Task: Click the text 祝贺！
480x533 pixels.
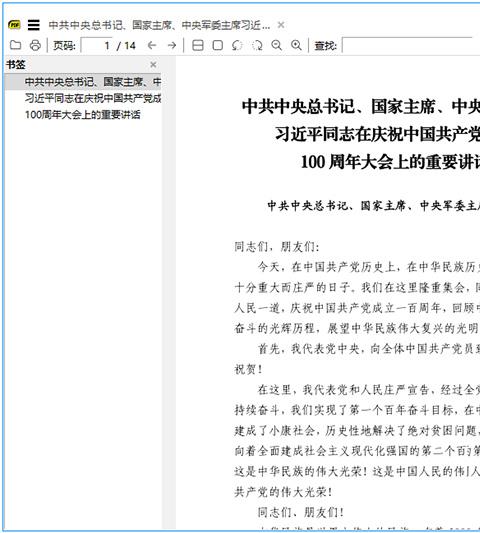Action: 248,369
